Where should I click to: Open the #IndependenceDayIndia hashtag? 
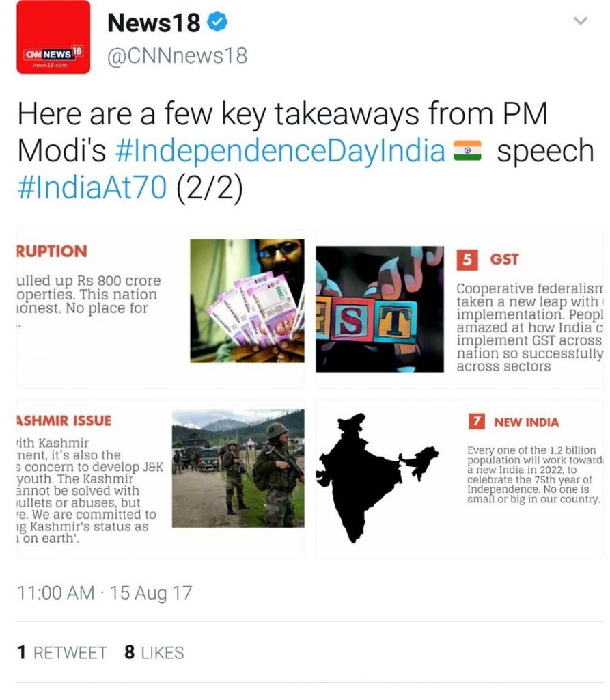click(x=280, y=151)
